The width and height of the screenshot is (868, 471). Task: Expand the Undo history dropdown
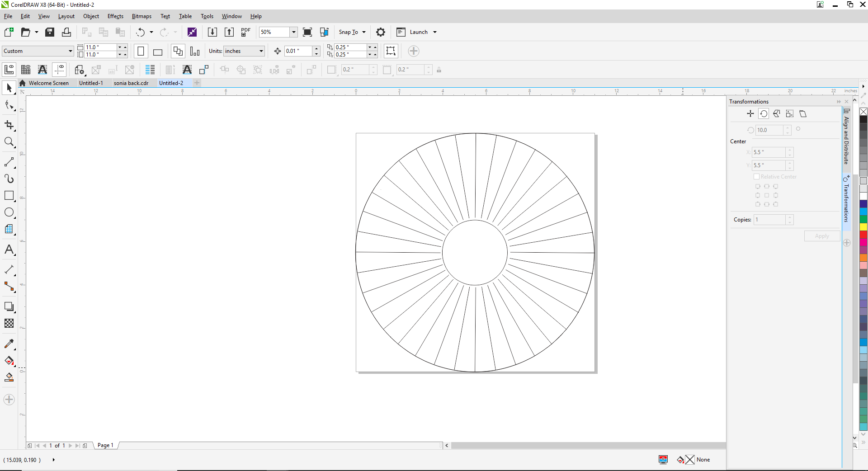point(151,32)
